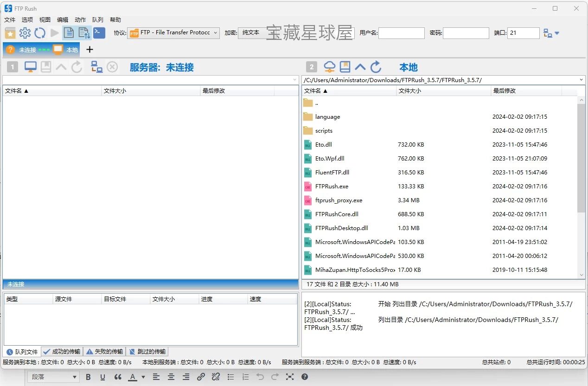Click the local file list vertical scrollbar
The image size is (588, 386).
[x=582, y=158]
